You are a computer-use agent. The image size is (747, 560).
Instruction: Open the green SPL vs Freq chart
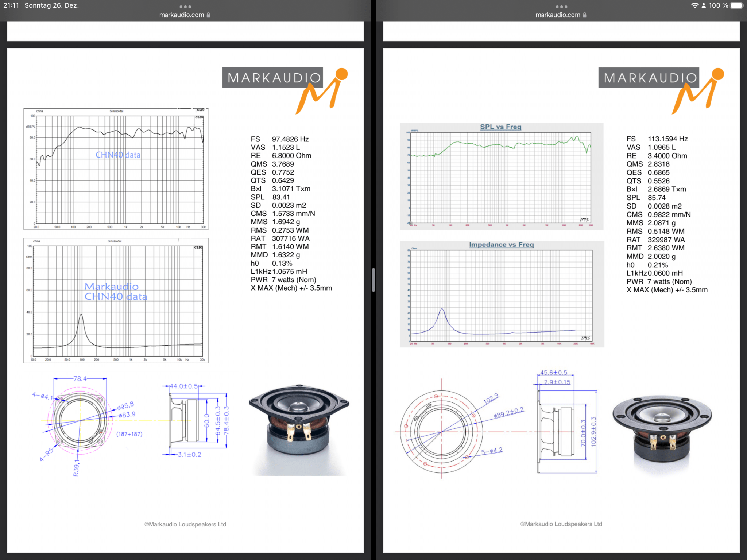(502, 176)
